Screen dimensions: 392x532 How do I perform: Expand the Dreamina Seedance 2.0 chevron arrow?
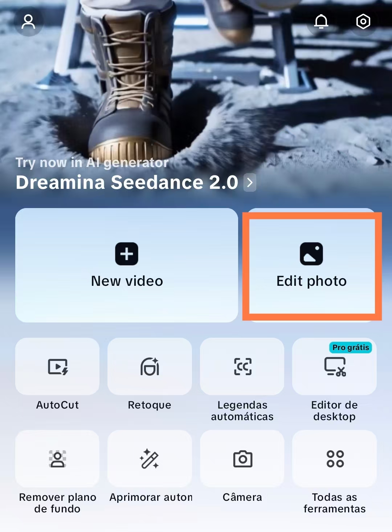tap(250, 182)
